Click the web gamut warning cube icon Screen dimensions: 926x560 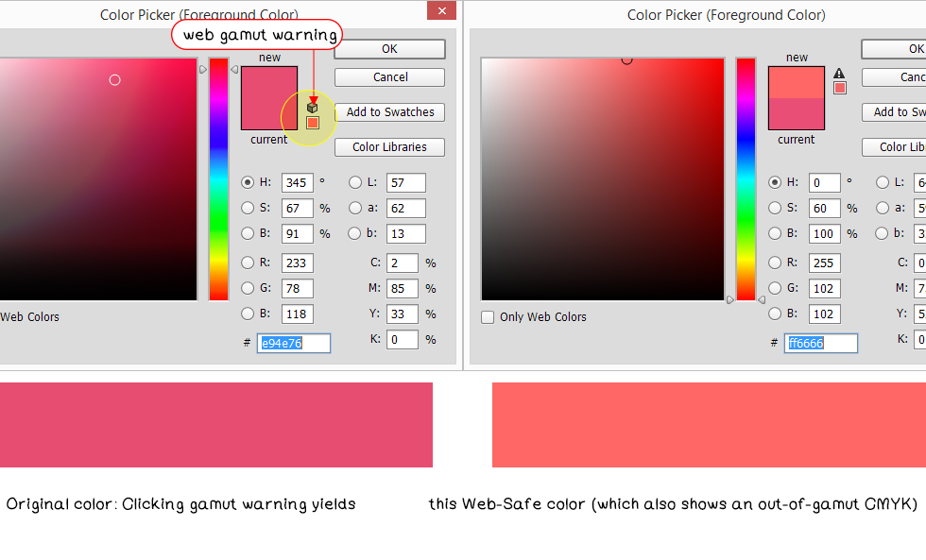[x=313, y=108]
